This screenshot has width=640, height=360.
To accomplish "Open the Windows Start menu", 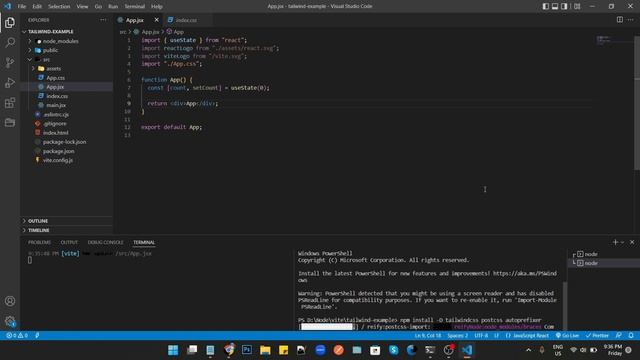I will point(173,350).
